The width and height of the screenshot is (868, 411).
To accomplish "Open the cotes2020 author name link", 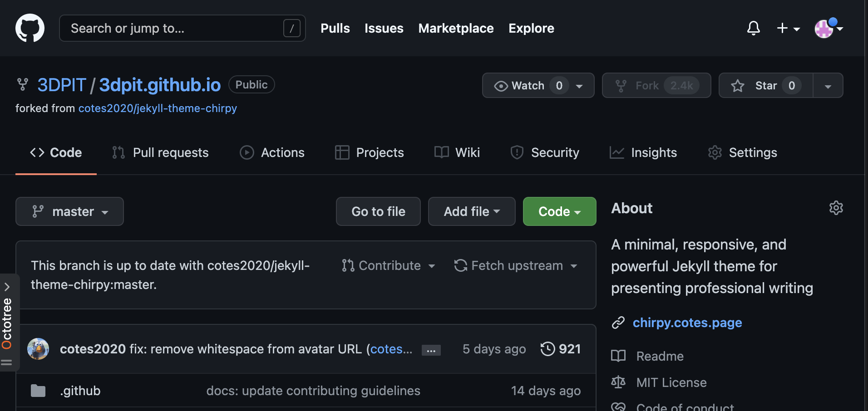I will point(93,349).
